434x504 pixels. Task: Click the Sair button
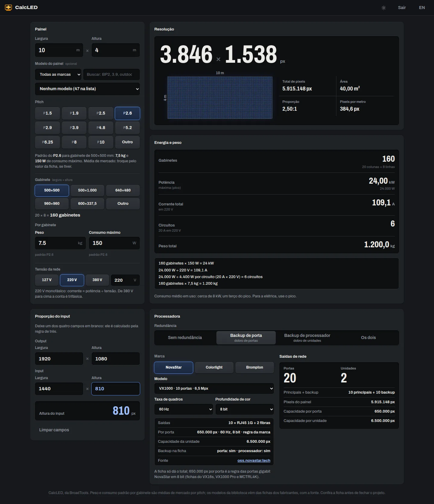click(x=402, y=8)
